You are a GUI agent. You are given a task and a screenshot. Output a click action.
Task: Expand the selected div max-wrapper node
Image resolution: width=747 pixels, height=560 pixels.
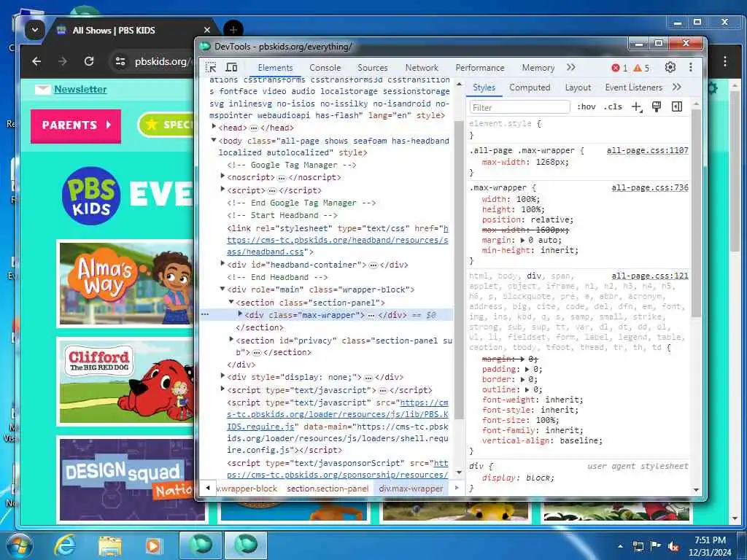[240, 314]
